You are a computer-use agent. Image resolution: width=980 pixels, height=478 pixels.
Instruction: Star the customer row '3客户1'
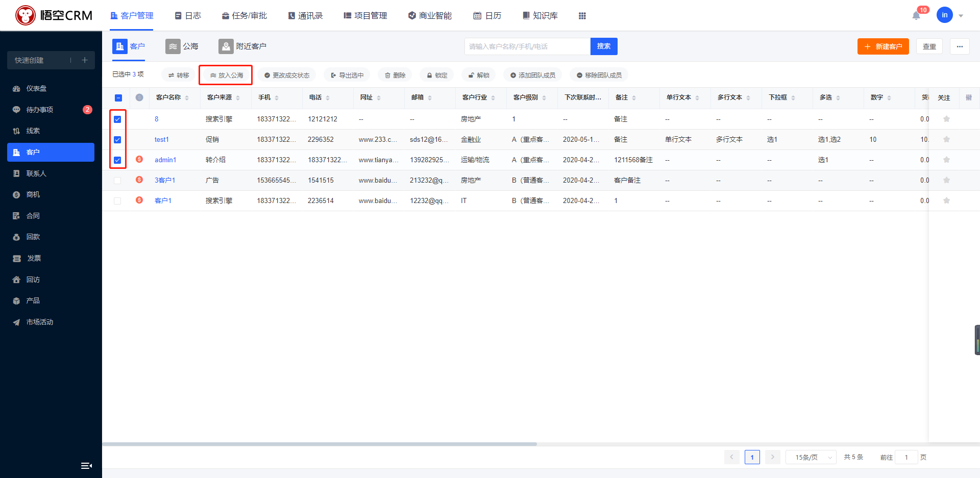[x=946, y=180]
